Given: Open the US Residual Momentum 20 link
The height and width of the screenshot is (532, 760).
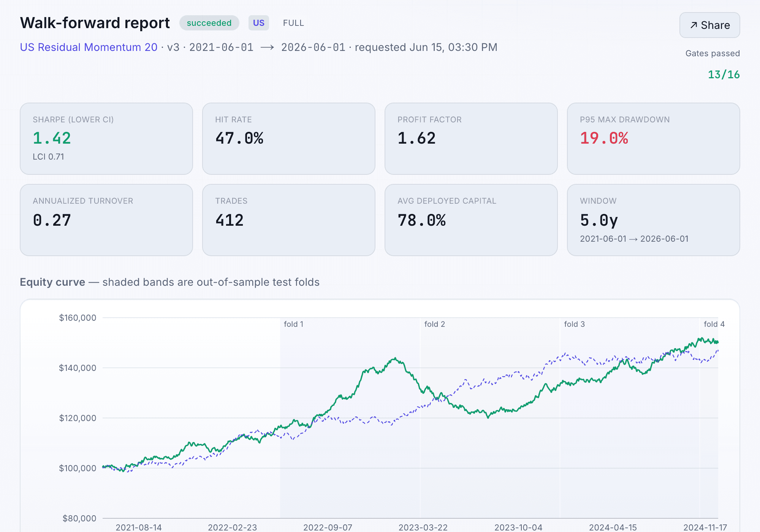Looking at the screenshot, I should point(89,47).
